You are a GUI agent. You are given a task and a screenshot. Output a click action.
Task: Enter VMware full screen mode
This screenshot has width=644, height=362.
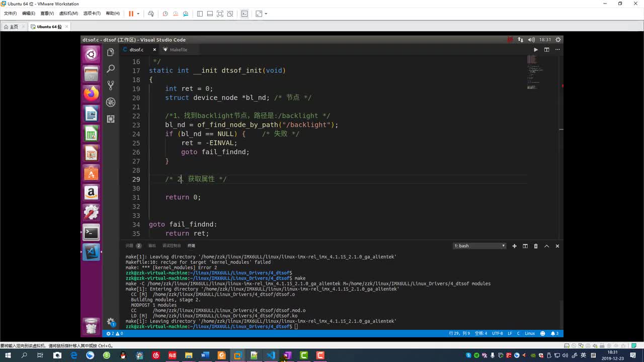click(x=220, y=14)
